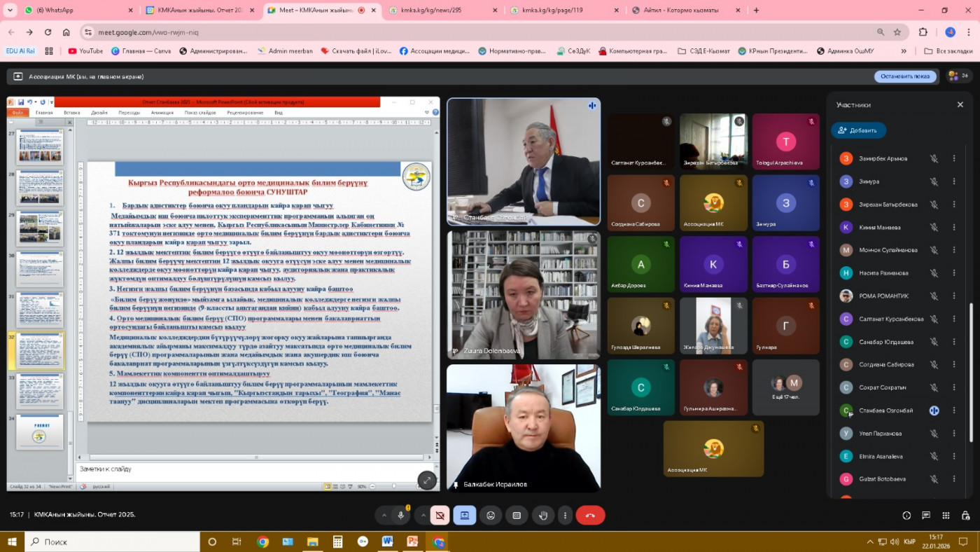Open PowerPoint from the Windows taskbar
The height and width of the screenshot is (552, 980).
(x=412, y=541)
